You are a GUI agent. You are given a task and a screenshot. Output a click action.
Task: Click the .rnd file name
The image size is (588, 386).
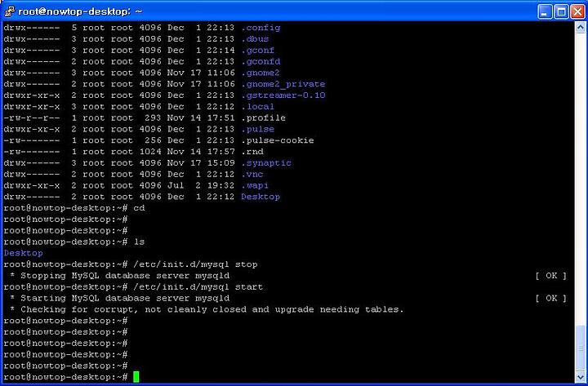click(x=252, y=152)
